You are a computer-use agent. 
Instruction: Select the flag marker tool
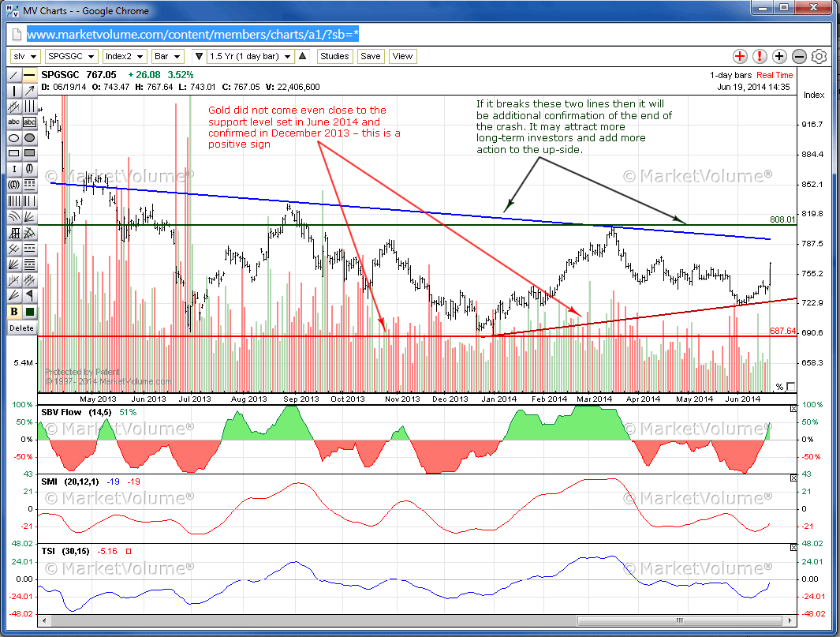tap(29, 295)
